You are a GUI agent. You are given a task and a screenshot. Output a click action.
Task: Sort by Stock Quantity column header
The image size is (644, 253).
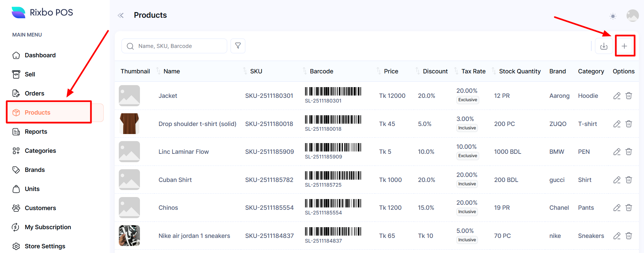519,71
